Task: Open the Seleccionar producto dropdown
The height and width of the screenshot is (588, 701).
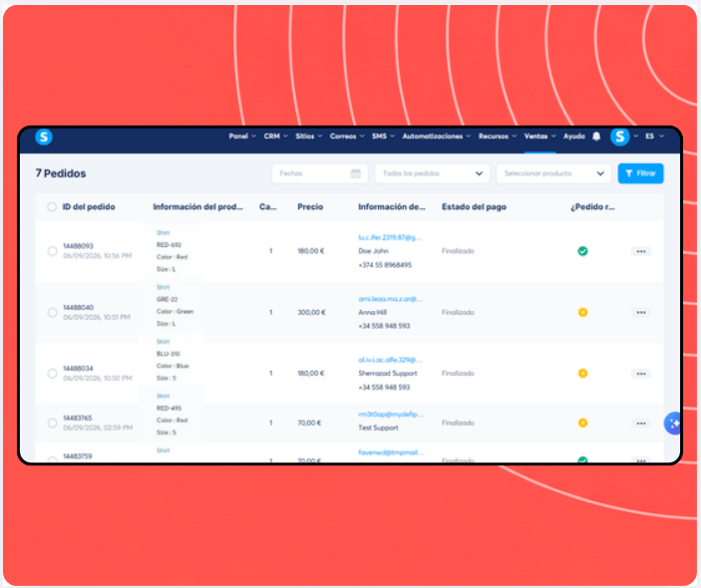Action: [553, 173]
